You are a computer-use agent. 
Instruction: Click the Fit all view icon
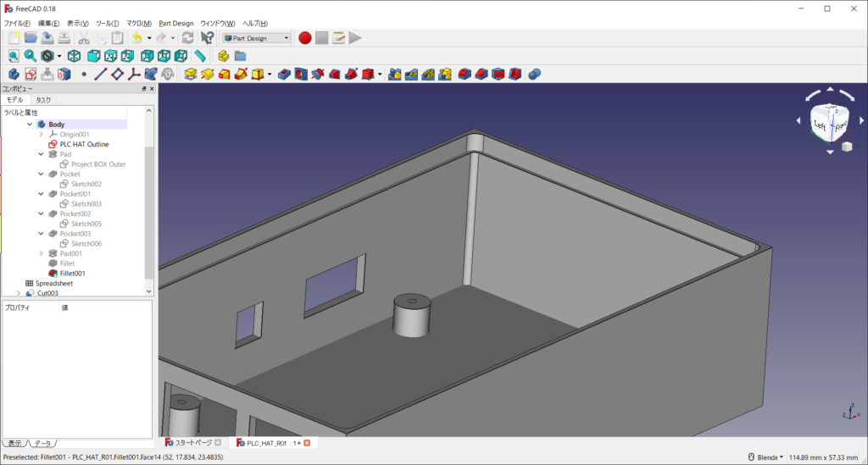click(14, 56)
